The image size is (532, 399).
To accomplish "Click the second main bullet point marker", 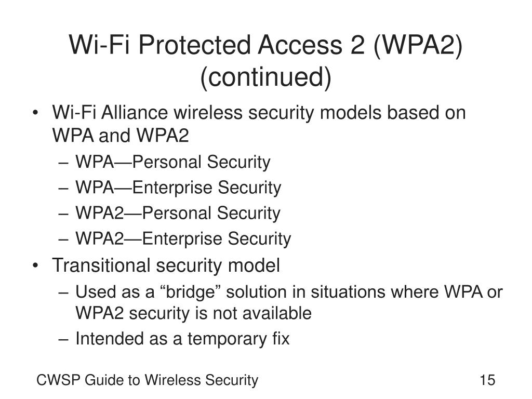I will pos(35,265).
